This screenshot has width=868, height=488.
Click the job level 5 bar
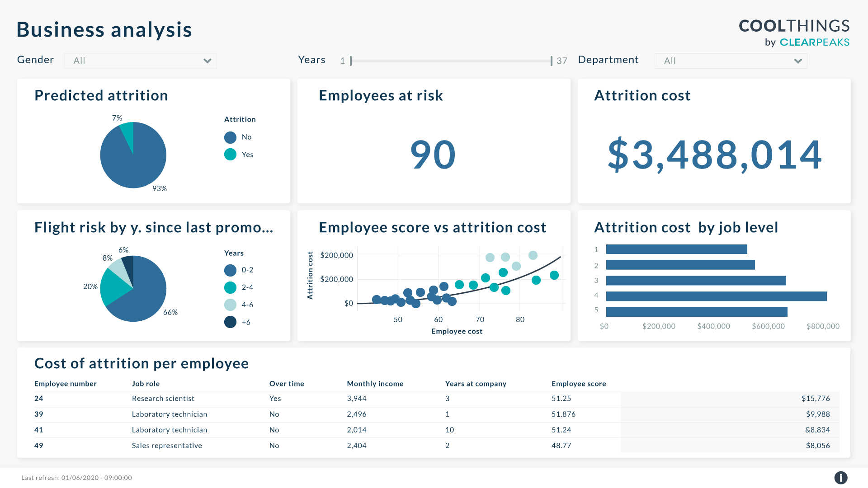tap(697, 312)
